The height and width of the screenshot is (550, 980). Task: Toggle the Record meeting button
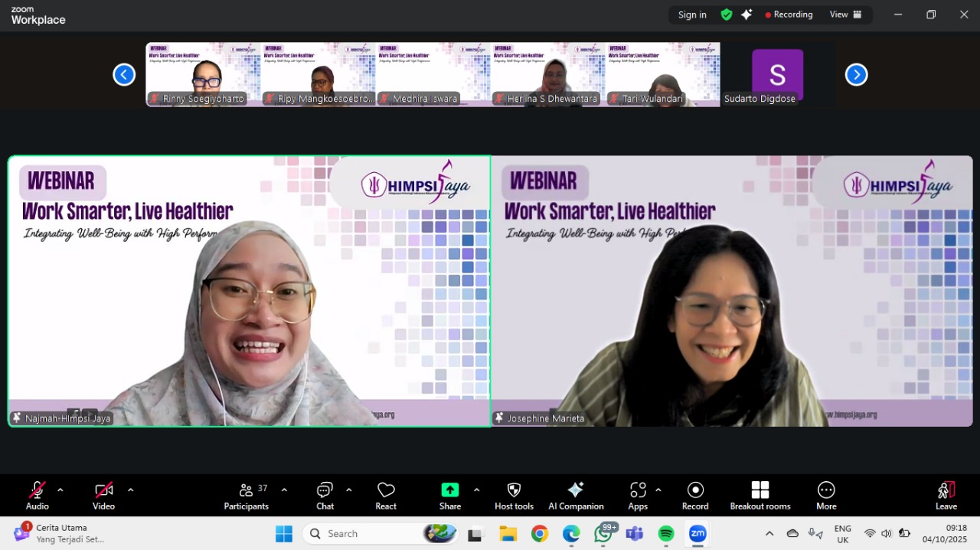(695, 495)
